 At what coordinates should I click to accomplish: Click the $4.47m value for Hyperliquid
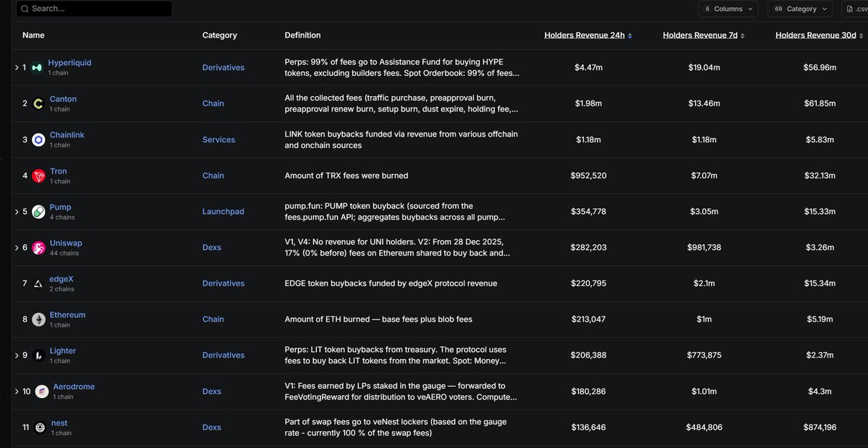(588, 67)
